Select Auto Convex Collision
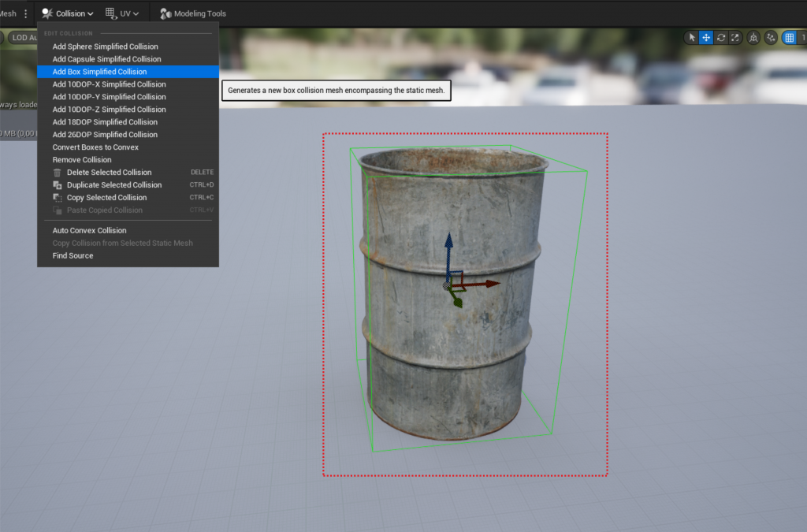The width and height of the screenshot is (807, 532). pyautogui.click(x=128, y=230)
